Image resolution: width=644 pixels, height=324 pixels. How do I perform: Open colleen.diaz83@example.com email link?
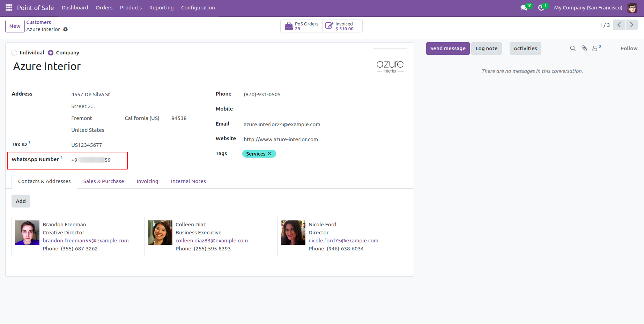point(212,241)
